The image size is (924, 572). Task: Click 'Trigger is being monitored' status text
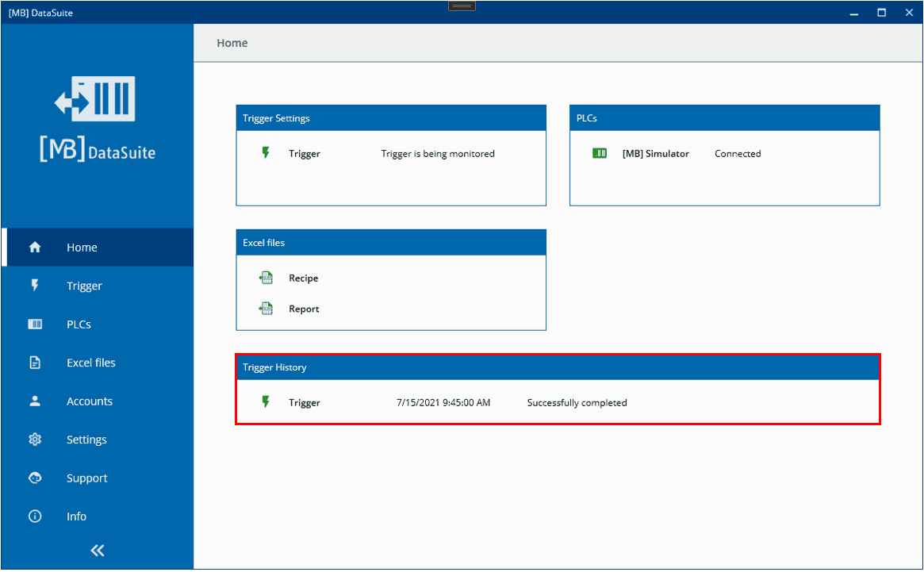(438, 153)
